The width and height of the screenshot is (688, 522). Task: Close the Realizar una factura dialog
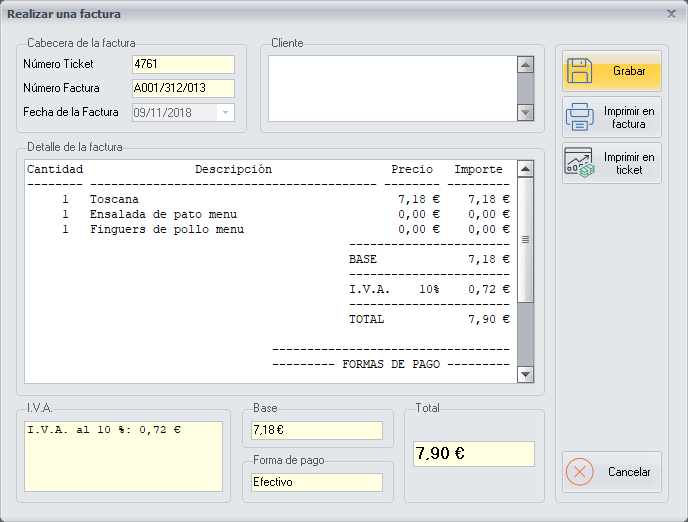pos(671,13)
